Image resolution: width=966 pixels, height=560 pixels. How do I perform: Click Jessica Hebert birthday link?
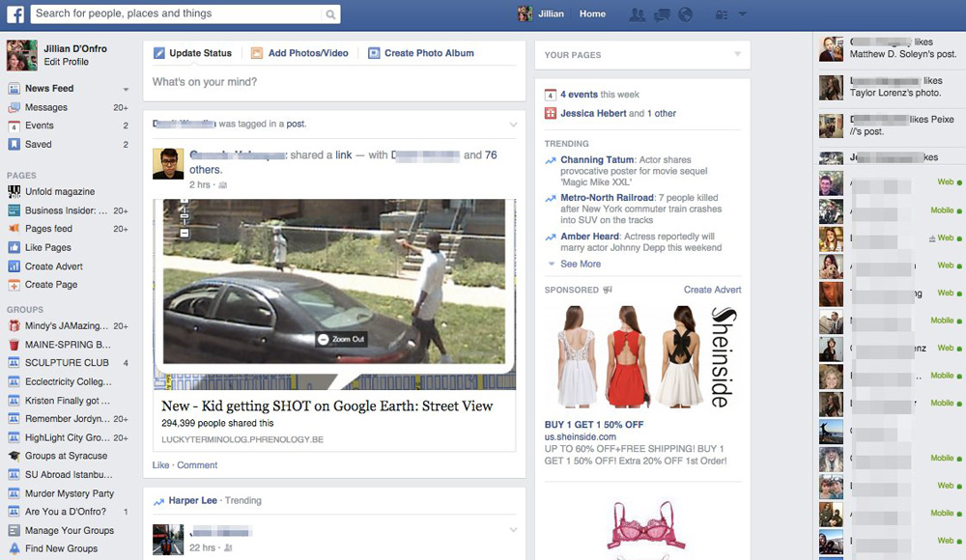click(593, 113)
